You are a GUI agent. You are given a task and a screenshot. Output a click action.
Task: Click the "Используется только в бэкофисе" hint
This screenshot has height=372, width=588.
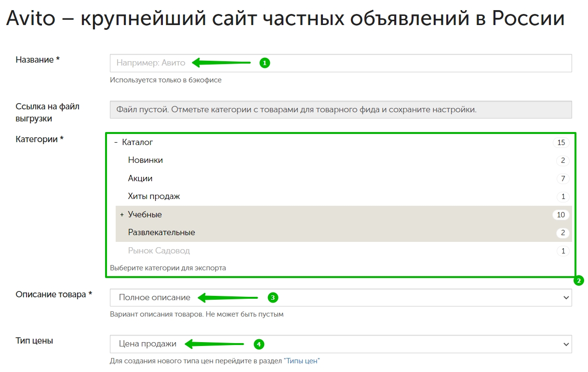point(166,80)
